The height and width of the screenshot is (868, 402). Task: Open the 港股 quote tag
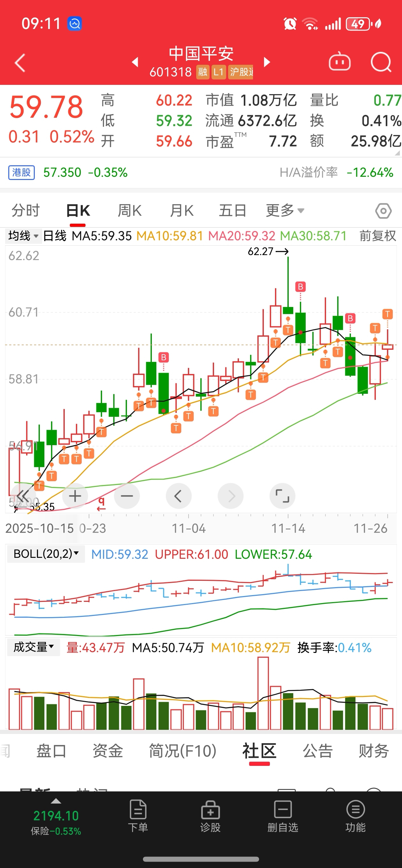tap(22, 173)
